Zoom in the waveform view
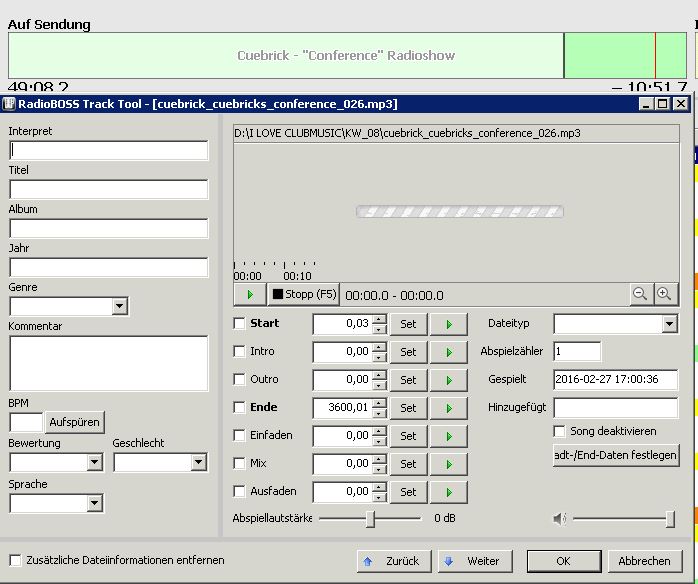The height and width of the screenshot is (584, 698). 664,294
